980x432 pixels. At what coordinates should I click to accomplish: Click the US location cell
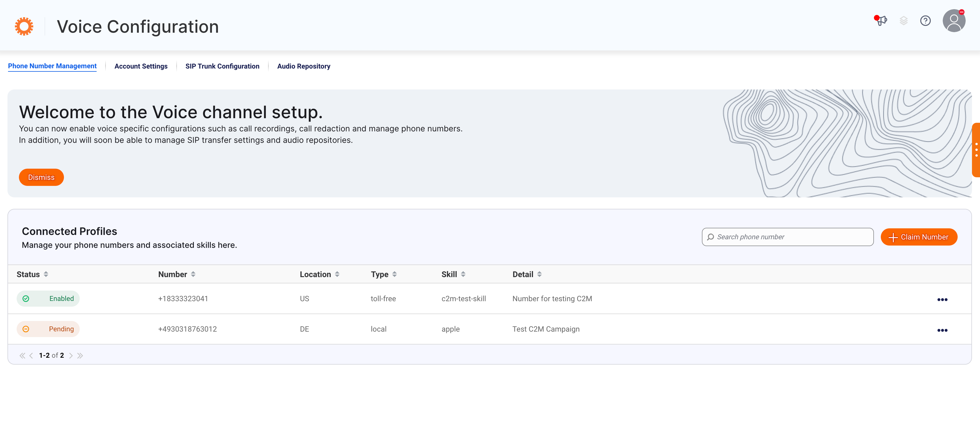click(304, 299)
